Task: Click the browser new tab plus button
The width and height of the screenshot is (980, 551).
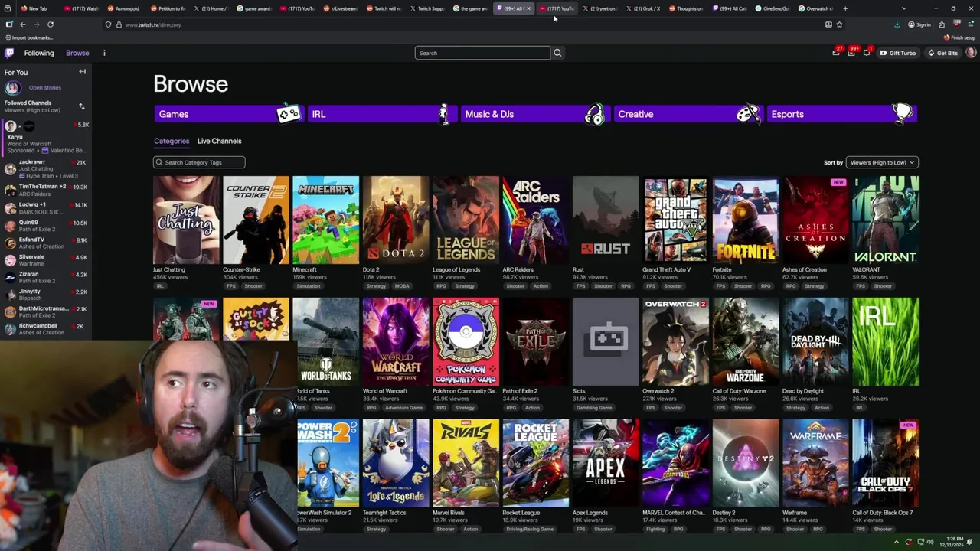Action: coord(845,8)
